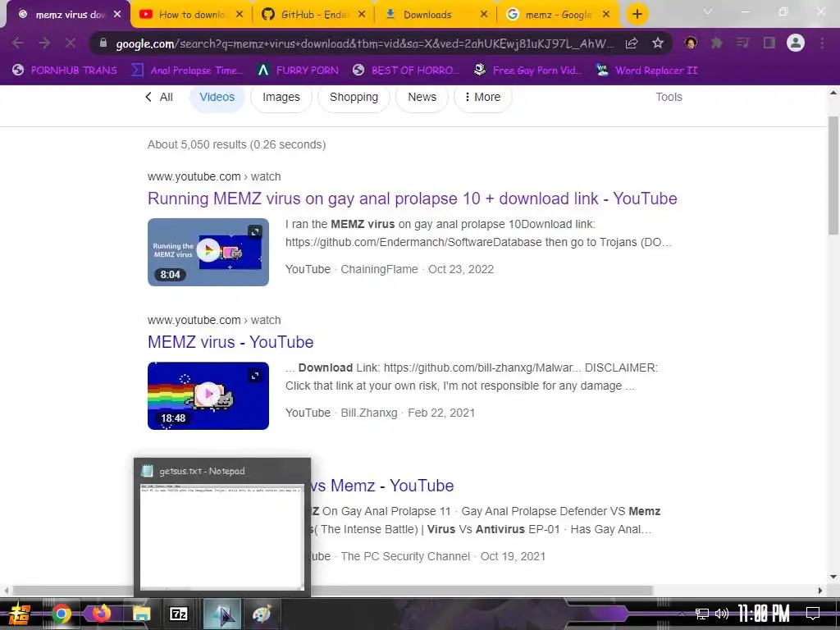Open the side panel icon
840x630 pixels.
click(x=769, y=43)
